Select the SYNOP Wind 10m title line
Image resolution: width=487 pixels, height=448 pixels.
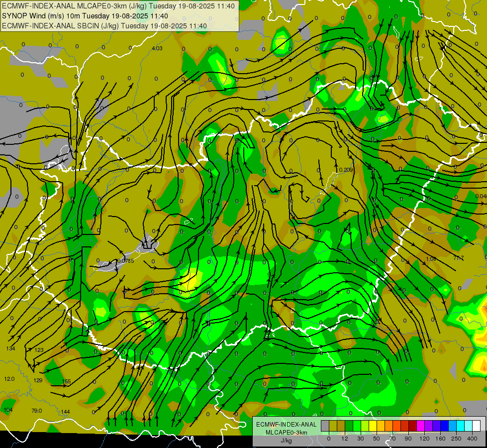[85, 16]
